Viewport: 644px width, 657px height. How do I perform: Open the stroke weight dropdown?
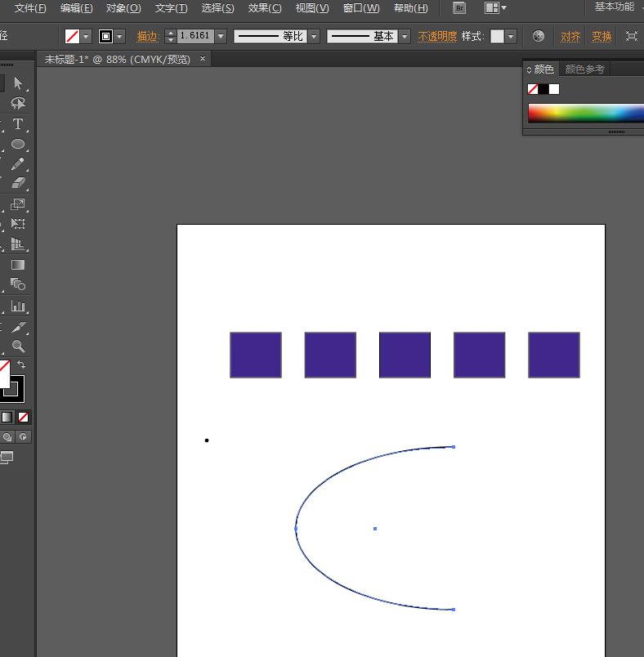tap(221, 37)
